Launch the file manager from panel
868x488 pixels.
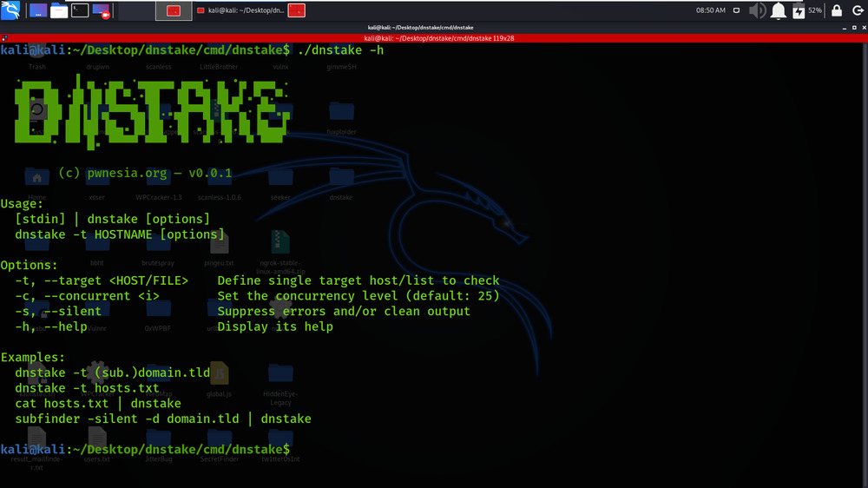pos(59,10)
